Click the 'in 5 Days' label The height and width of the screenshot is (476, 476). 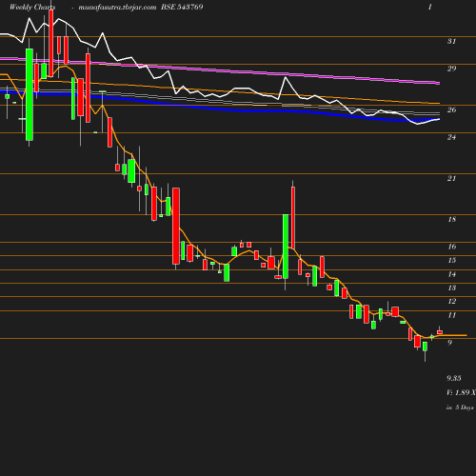point(460,407)
